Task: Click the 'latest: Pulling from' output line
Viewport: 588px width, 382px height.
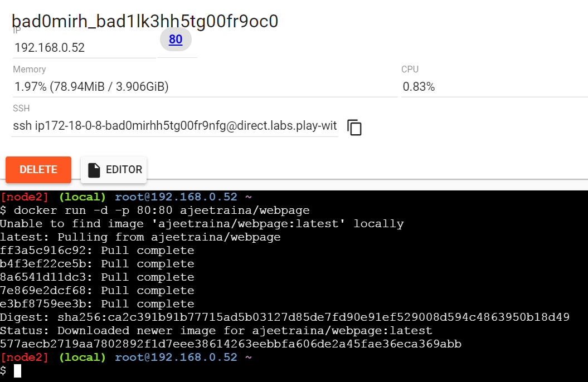Action: pyautogui.click(x=140, y=237)
